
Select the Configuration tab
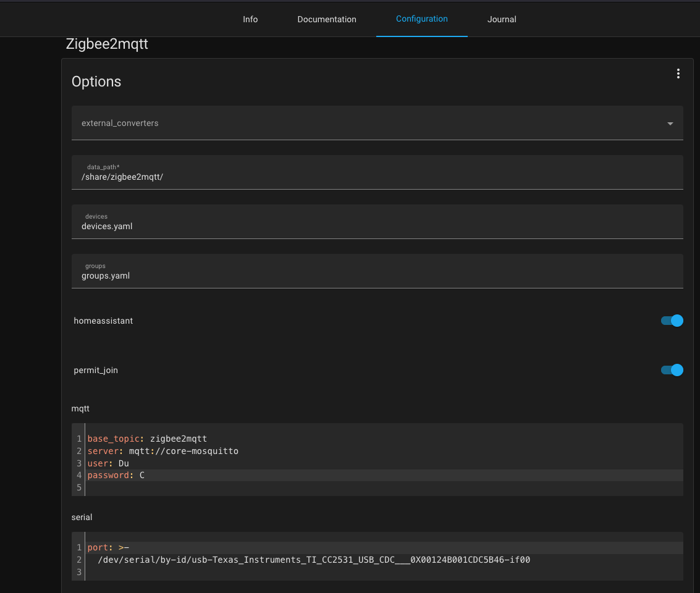(x=422, y=19)
